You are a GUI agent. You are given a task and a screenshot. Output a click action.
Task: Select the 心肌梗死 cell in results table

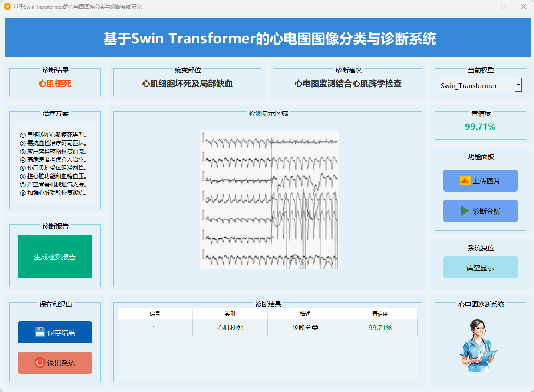click(x=230, y=328)
